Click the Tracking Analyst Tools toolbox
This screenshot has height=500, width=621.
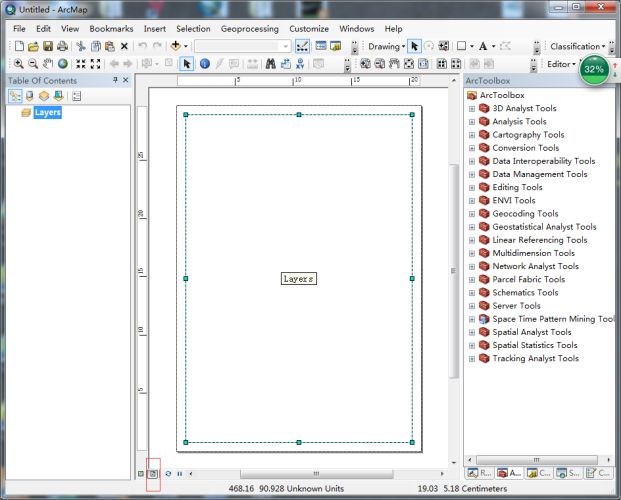point(535,358)
